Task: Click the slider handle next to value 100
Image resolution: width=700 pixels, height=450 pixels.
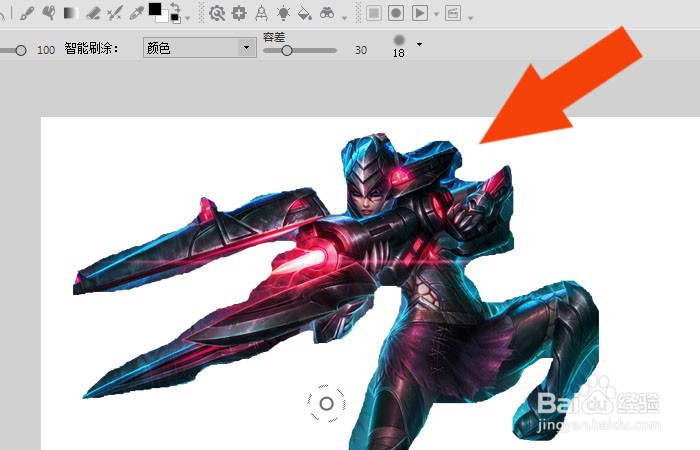Action: pos(21,50)
